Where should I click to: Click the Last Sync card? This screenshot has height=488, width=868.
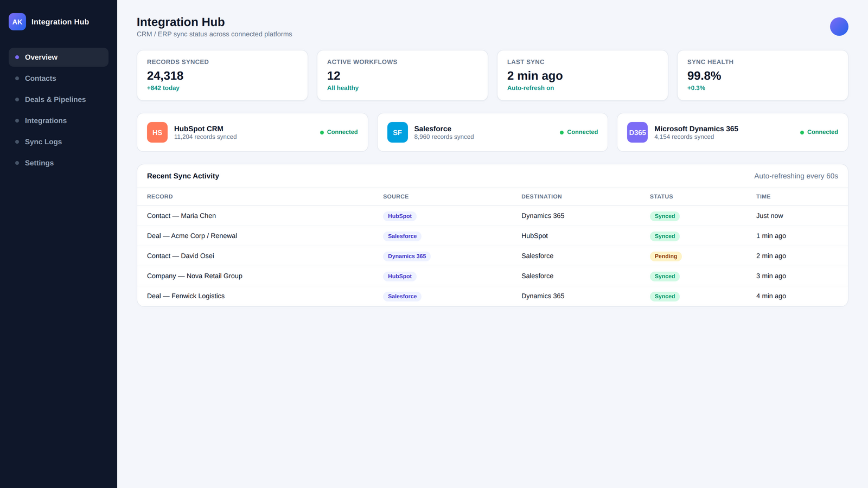[583, 75]
